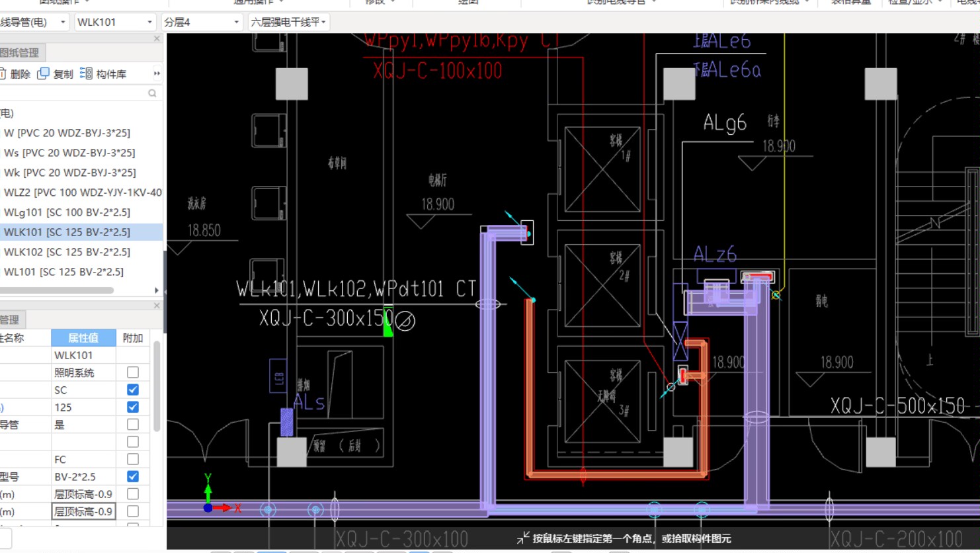Click the circled slash symbol next to XQJ-C-300x150
Image resolution: width=980 pixels, height=553 pixels.
[x=405, y=322]
